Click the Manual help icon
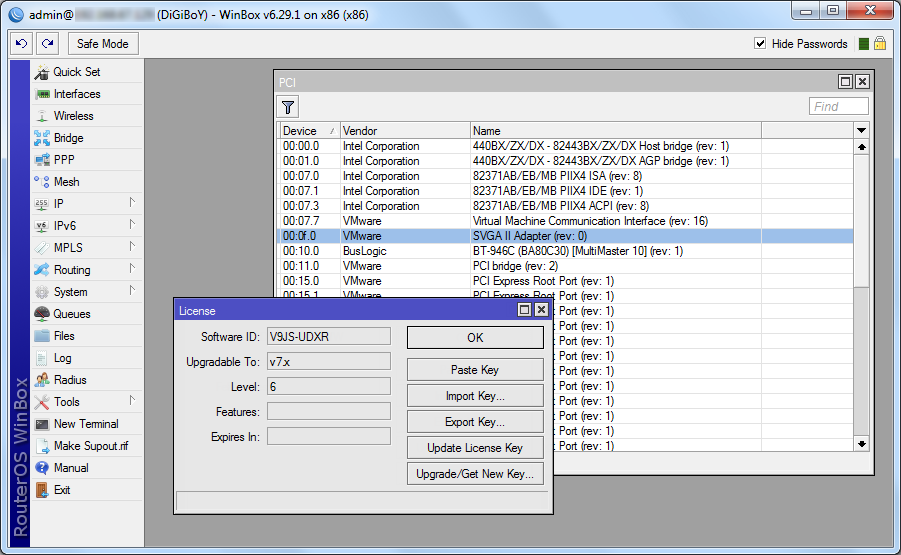901x555 pixels. pyautogui.click(x=42, y=468)
